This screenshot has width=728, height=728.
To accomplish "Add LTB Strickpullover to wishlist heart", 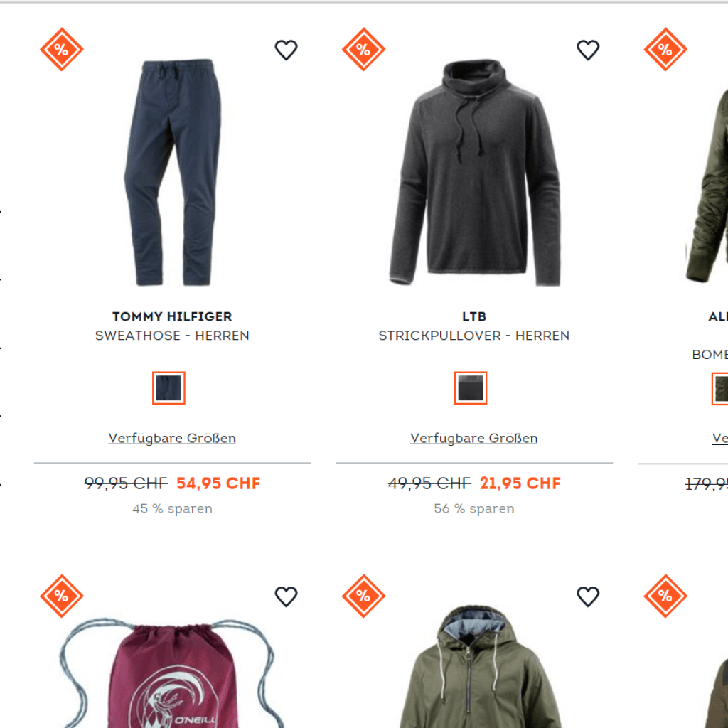I will point(588,50).
